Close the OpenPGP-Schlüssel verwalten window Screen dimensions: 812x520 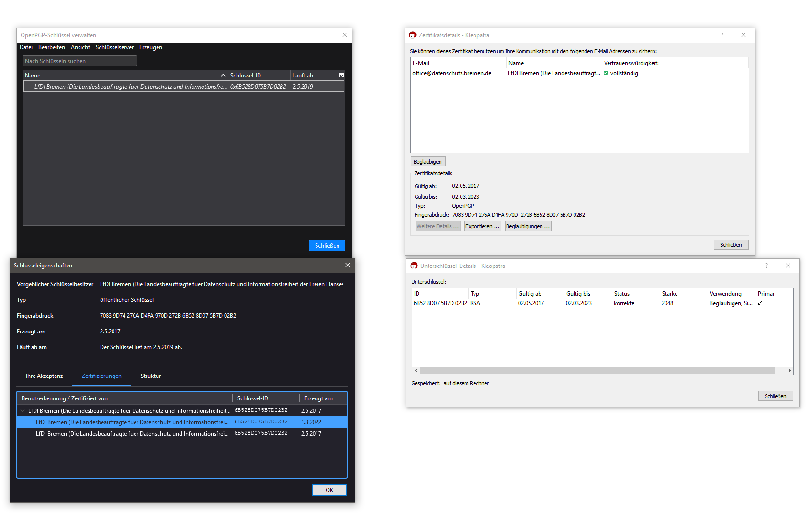click(x=345, y=35)
